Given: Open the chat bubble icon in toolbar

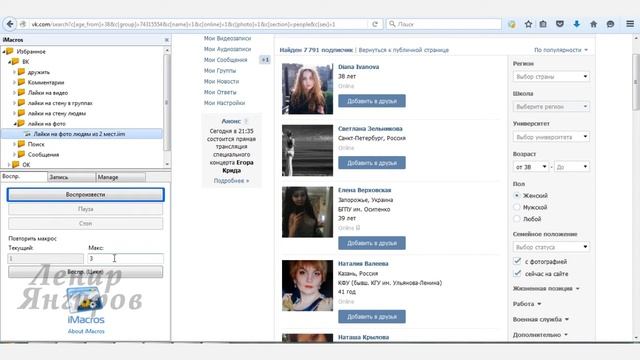Looking at the screenshot, I should [x=610, y=24].
